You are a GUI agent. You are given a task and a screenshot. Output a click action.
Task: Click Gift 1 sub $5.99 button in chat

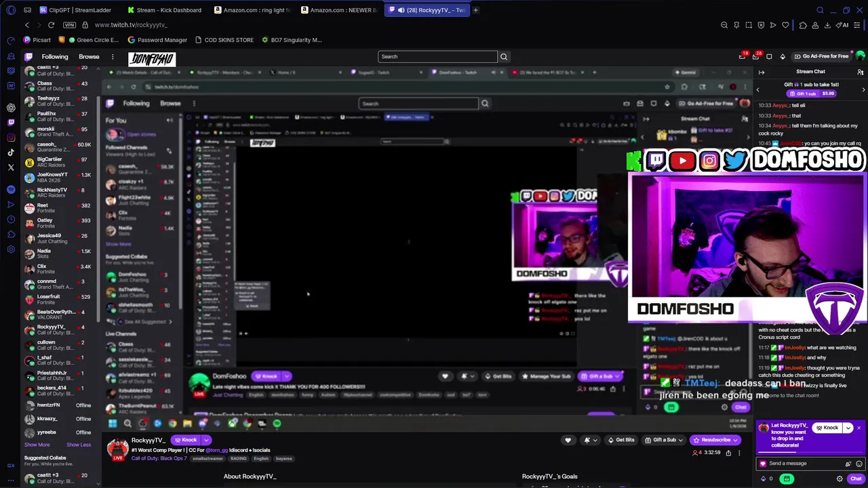pos(812,94)
